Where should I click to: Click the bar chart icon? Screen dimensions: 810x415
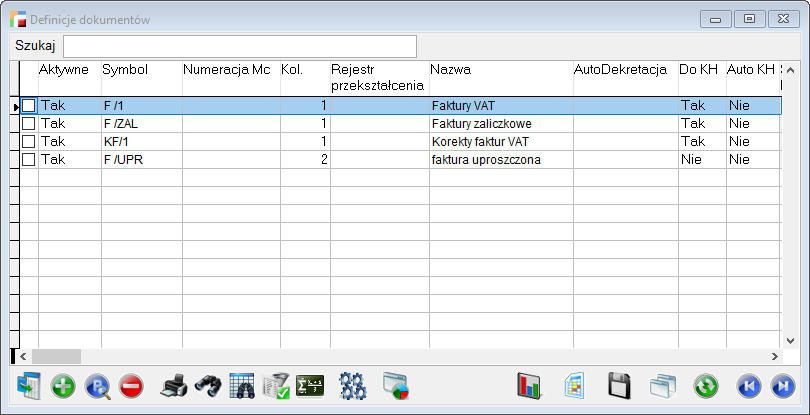point(528,386)
